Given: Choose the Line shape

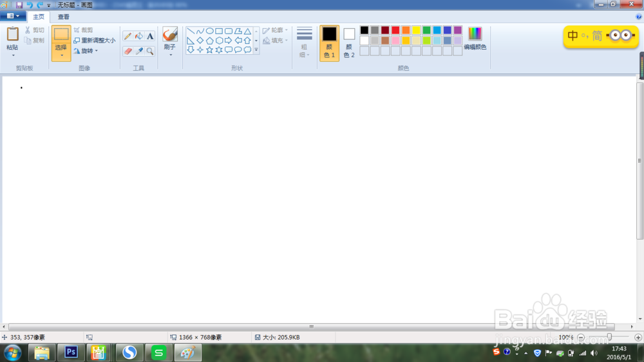Looking at the screenshot, I should click(191, 31).
